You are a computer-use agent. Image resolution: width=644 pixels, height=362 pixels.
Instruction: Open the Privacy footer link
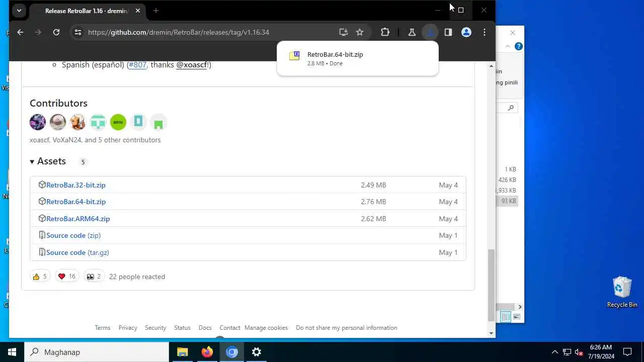[128, 328]
